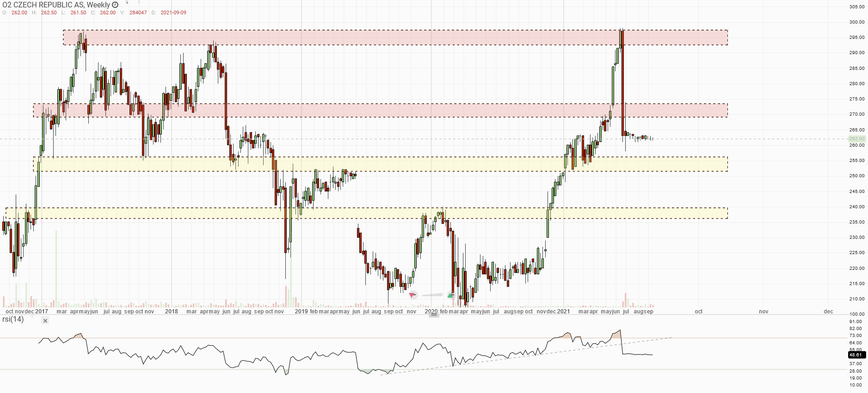
Task: Click the green up-triangle marker near feb 2020
Action: point(450,295)
